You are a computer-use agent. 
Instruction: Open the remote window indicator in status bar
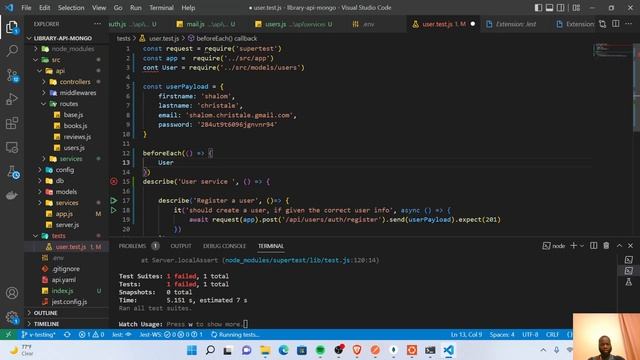point(9,335)
